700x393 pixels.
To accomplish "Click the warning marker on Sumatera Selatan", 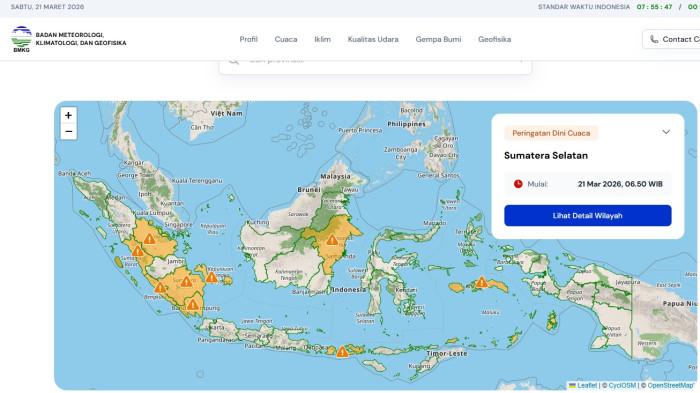I will pos(187,282).
